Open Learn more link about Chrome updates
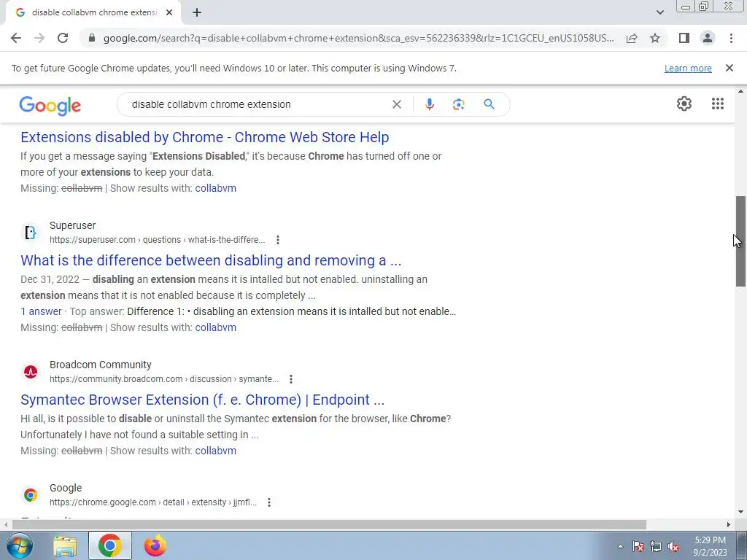The width and height of the screenshot is (747, 560). [688, 68]
